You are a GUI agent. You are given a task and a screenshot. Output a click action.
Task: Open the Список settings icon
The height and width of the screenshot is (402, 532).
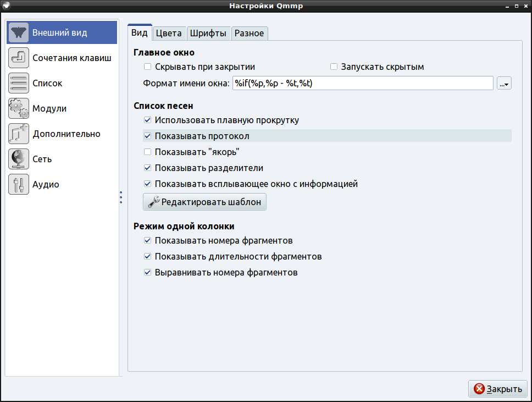click(19, 83)
